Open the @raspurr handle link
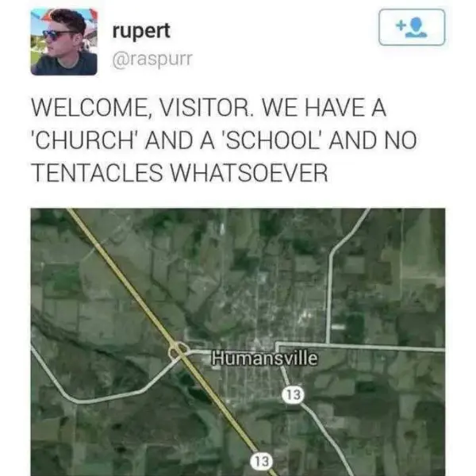The width and height of the screenshot is (476, 476). click(152, 58)
